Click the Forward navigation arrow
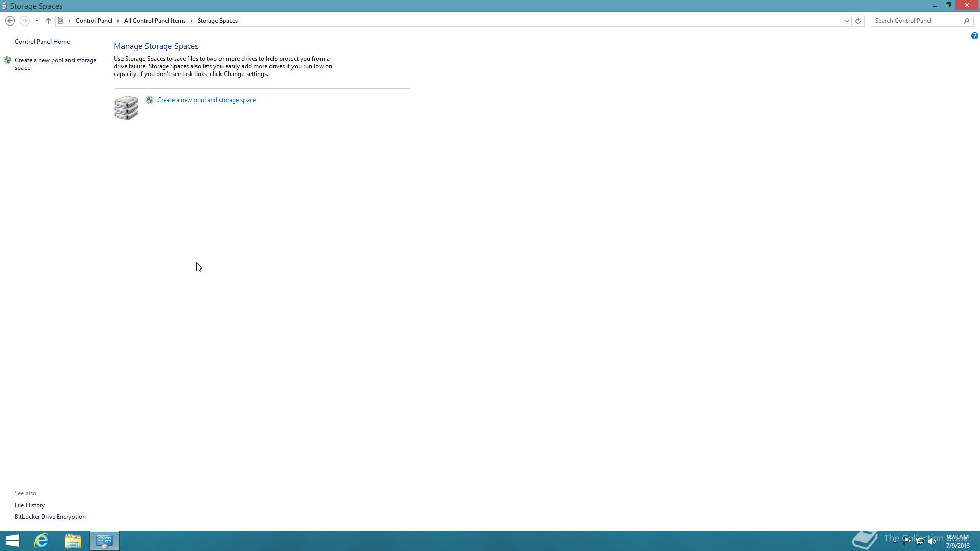The image size is (980, 551). pyautogui.click(x=24, y=21)
